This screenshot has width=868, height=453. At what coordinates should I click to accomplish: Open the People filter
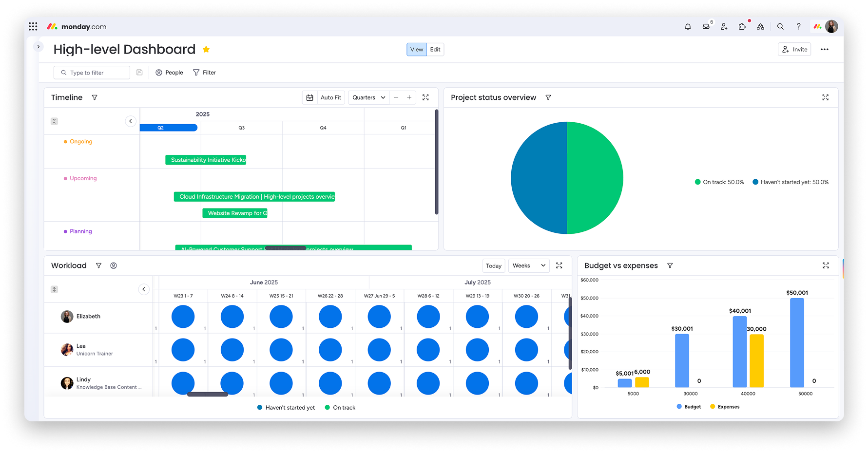[169, 73]
